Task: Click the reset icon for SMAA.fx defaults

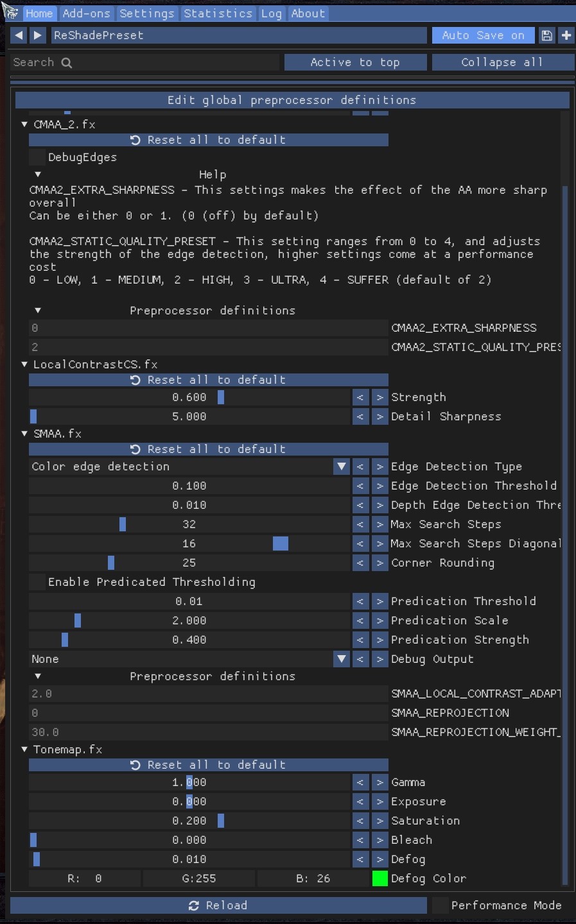Action: pos(134,449)
